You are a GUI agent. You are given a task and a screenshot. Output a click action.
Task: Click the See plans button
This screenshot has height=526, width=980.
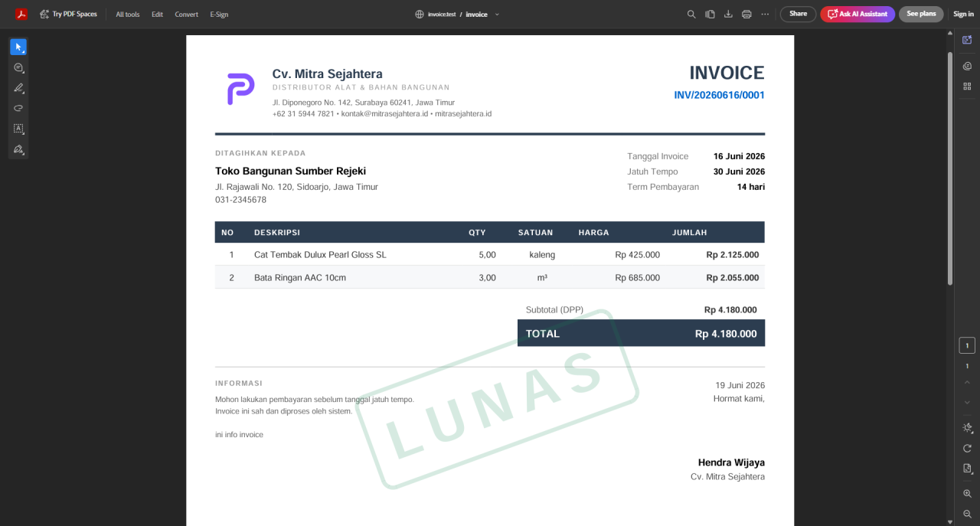(921, 14)
